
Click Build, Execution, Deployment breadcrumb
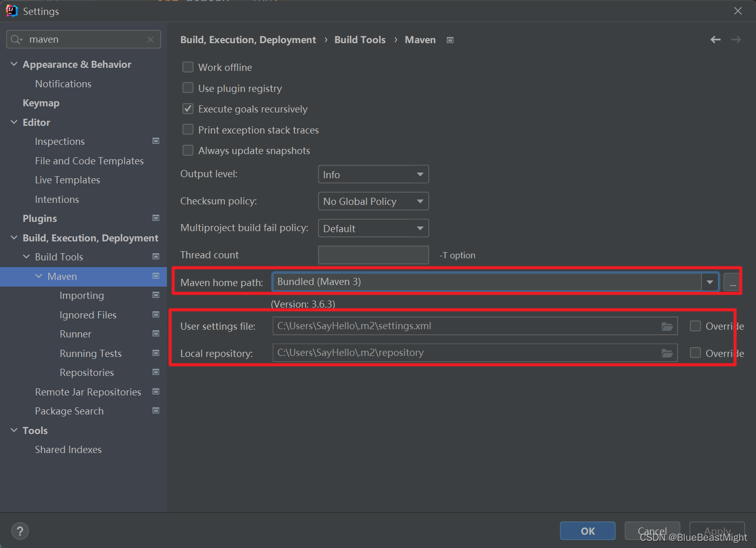tap(248, 40)
